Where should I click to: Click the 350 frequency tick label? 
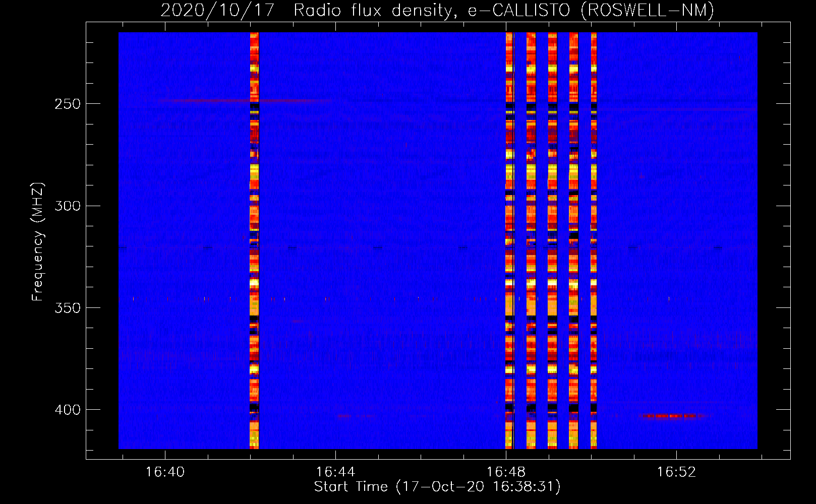point(68,308)
